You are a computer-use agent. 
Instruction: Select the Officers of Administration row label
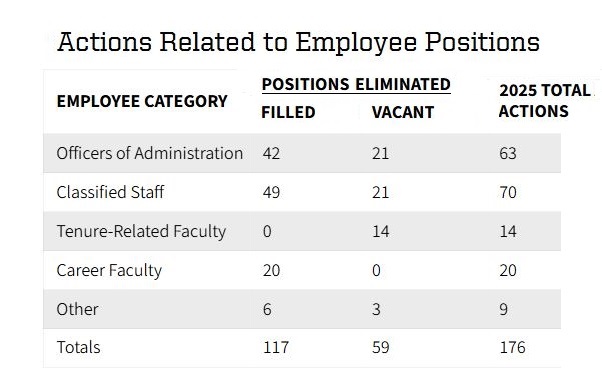tap(150, 154)
